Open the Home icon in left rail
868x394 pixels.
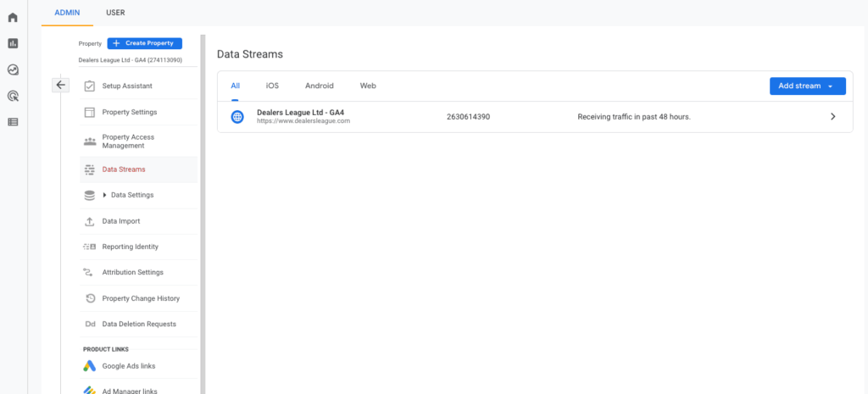point(13,17)
